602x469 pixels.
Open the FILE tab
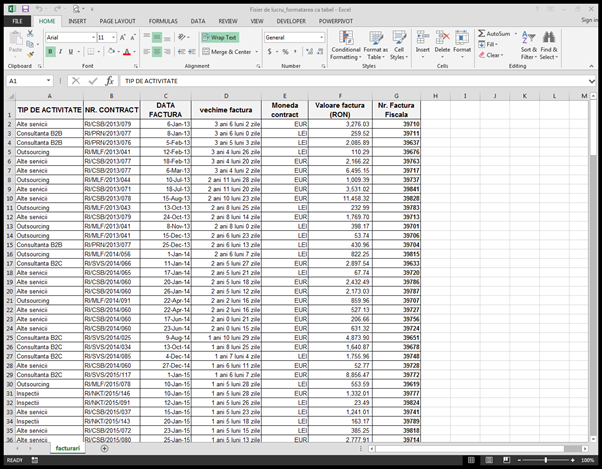click(17, 21)
